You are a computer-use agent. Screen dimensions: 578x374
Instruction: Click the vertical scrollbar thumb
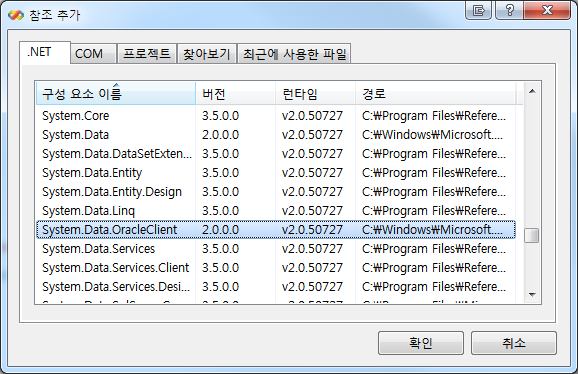pos(532,235)
